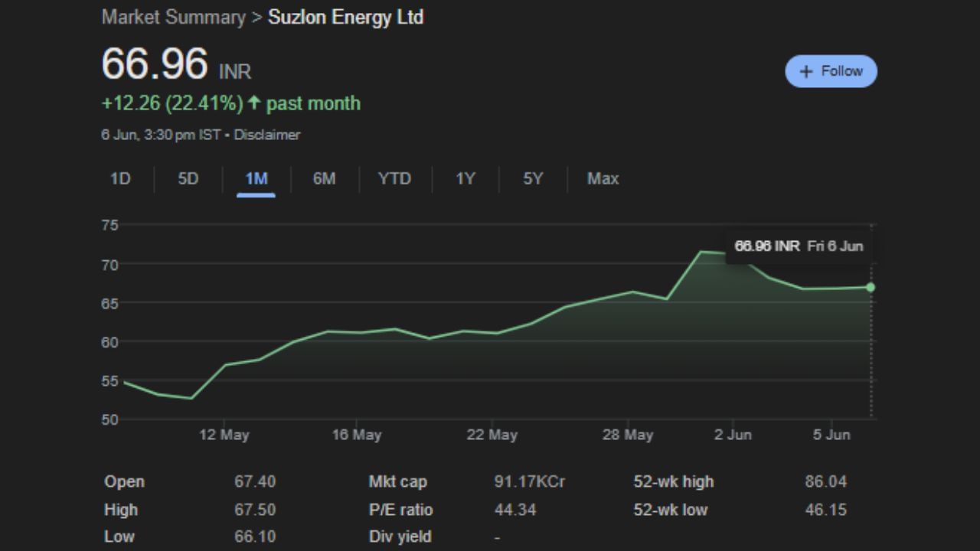The image size is (980, 551).
Task: Click the +12.26 (22.41%) change text
Action: coord(172,103)
